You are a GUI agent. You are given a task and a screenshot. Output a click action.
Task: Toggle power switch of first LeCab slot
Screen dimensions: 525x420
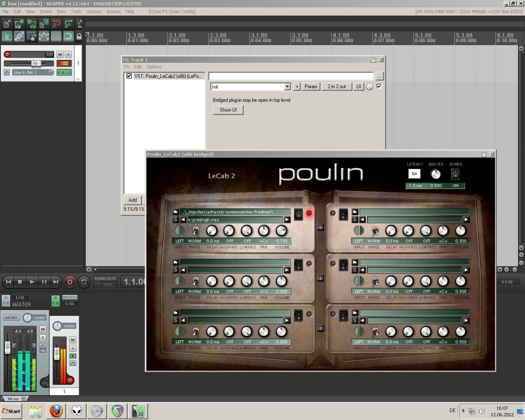[x=298, y=214]
